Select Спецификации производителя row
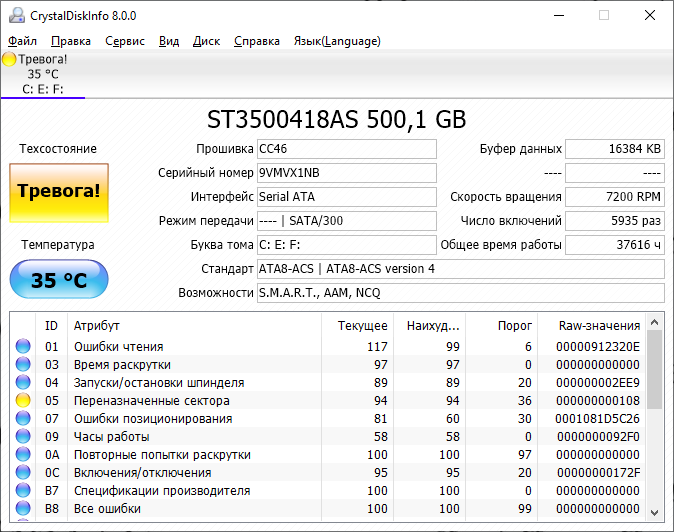Image resolution: width=674 pixels, height=532 pixels. click(x=328, y=491)
